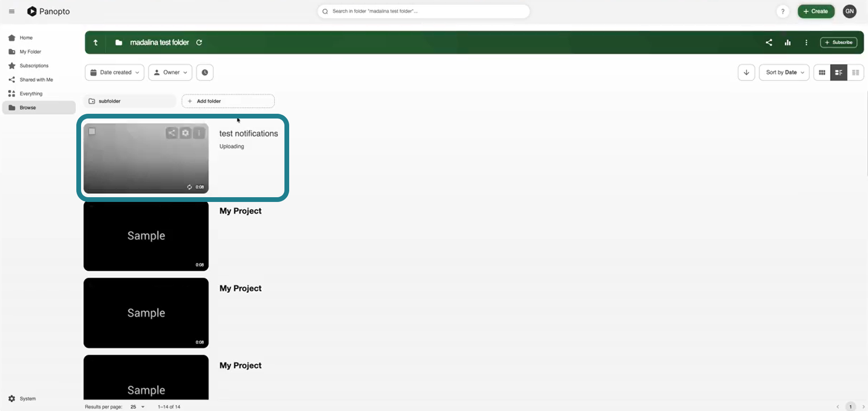Go up to parent folder arrow

point(96,43)
